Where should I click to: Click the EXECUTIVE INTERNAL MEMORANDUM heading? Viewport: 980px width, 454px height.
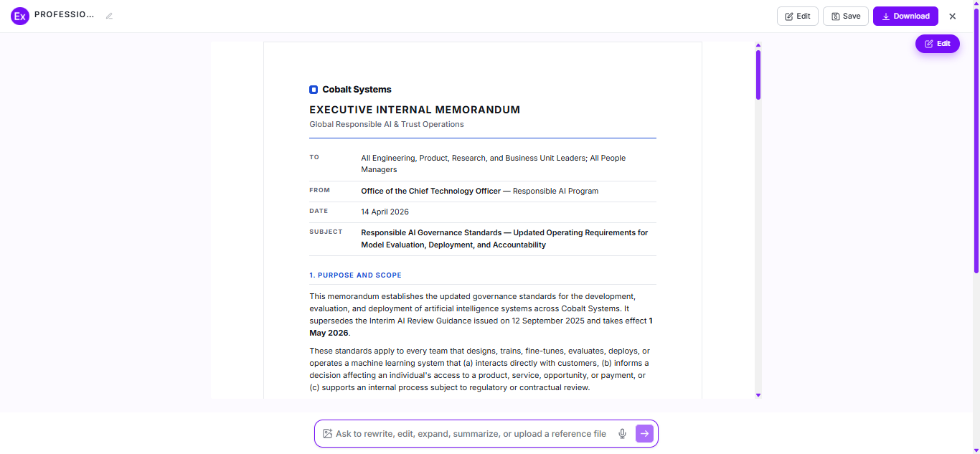click(415, 110)
